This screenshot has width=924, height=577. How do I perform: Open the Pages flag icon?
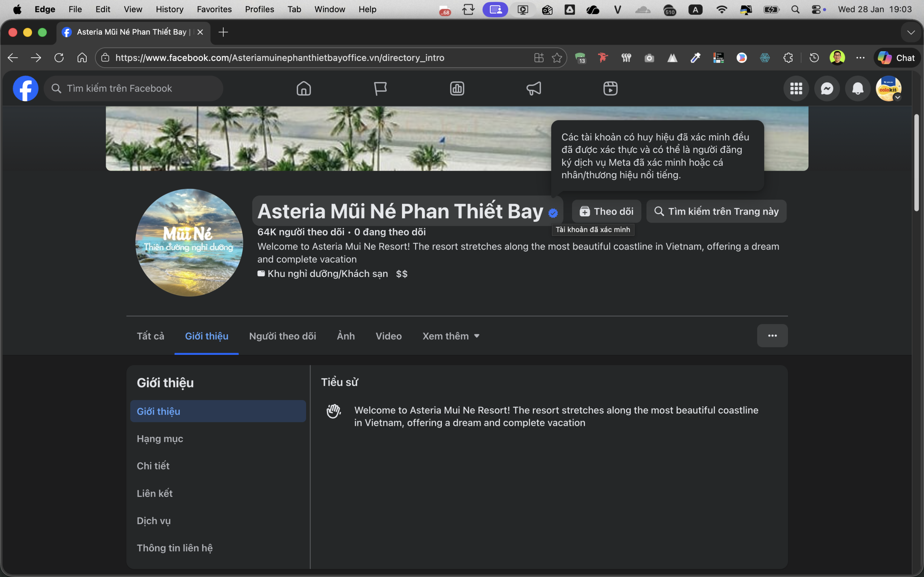380,89
